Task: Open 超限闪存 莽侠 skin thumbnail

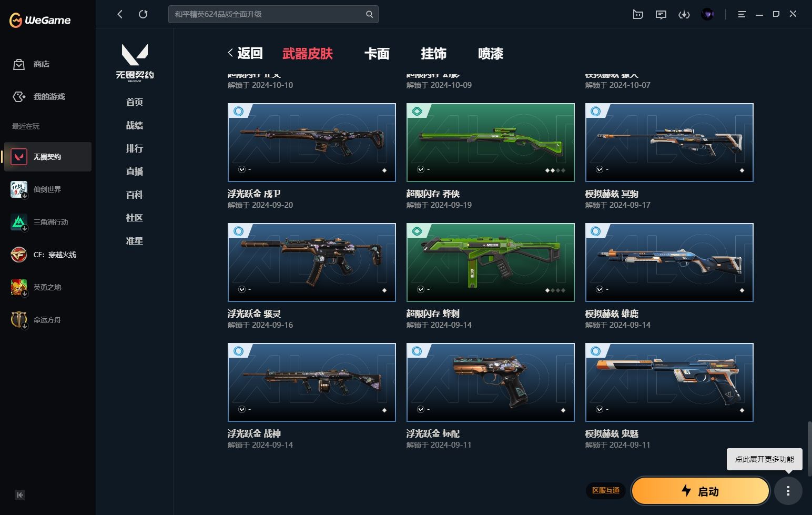Action: tap(491, 143)
